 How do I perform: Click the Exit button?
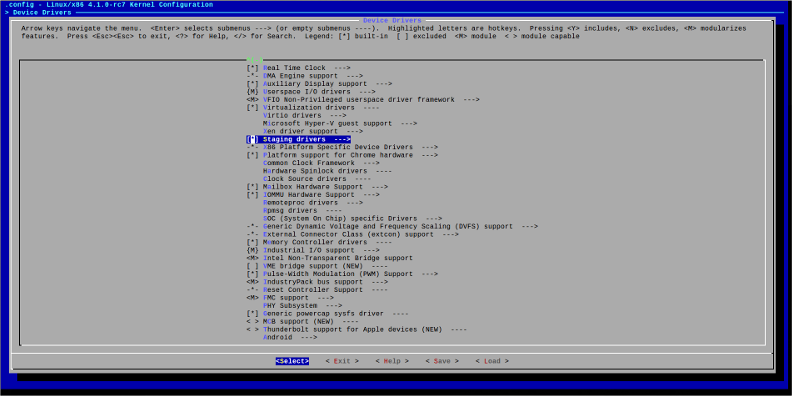pyautogui.click(x=342, y=361)
